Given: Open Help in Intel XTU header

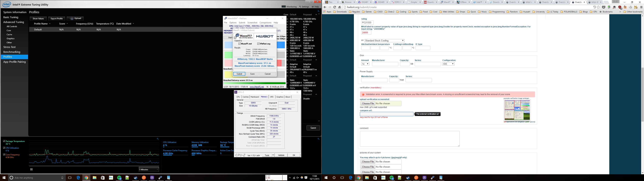Looking at the screenshot, I should (x=315, y=7).
